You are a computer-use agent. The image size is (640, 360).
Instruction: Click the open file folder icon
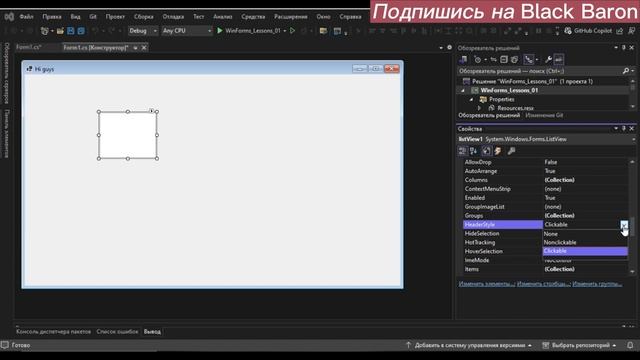coord(60,31)
